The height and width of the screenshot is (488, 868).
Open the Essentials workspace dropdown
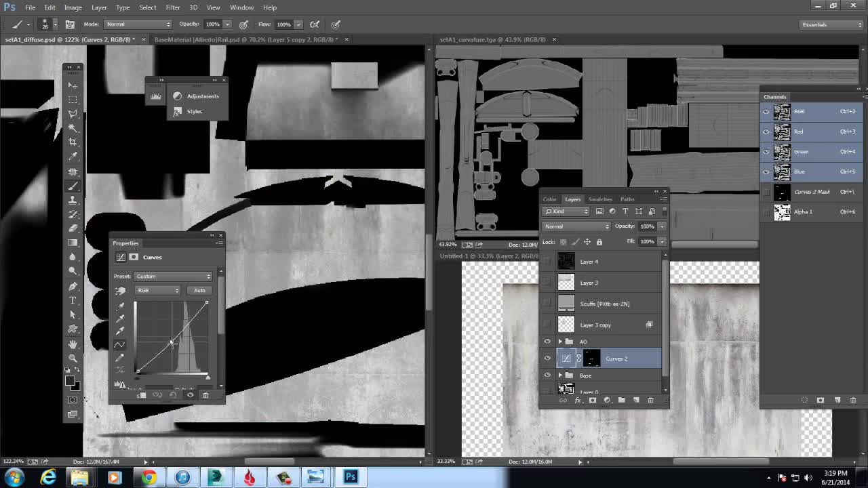click(x=831, y=24)
